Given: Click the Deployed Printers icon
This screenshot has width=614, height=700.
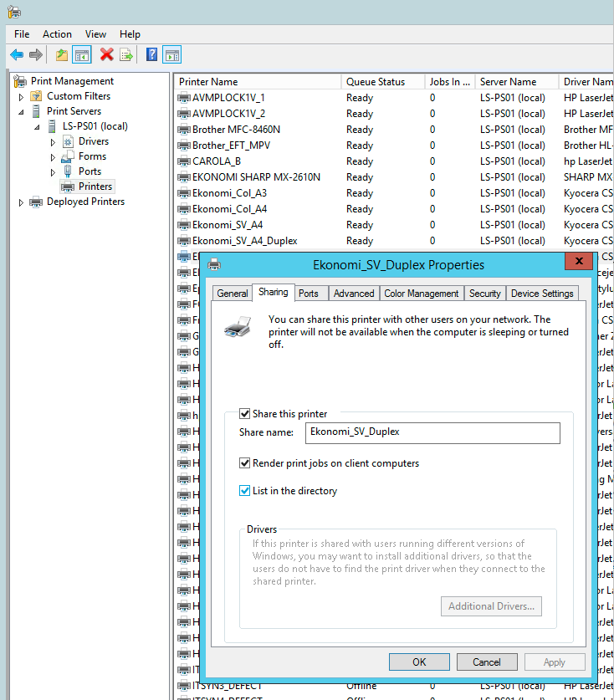Looking at the screenshot, I should coord(36,202).
